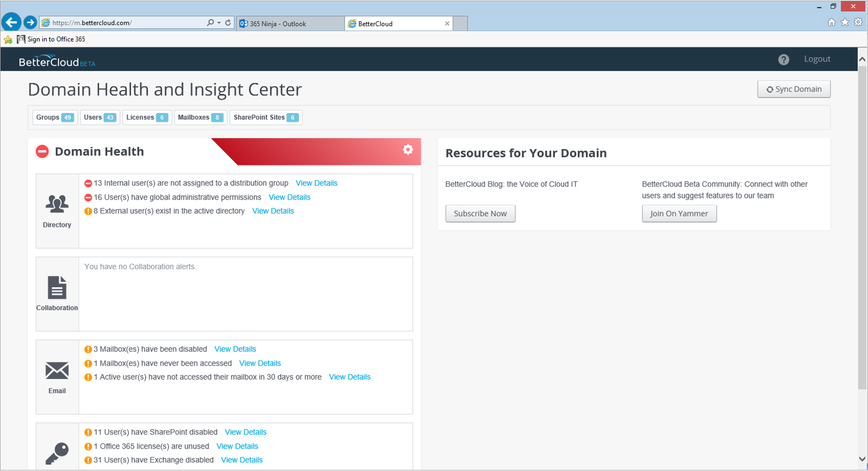View Details for mailbox unaccessed 30 days
The height and width of the screenshot is (471, 868).
tap(349, 377)
